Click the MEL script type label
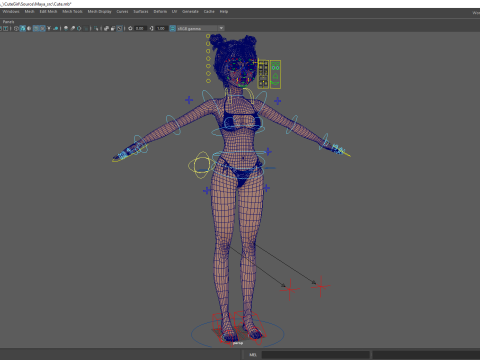 tap(253, 355)
